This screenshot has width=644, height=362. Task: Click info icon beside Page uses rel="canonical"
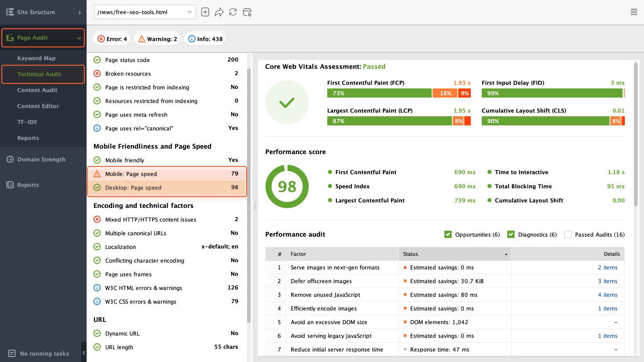(x=97, y=128)
